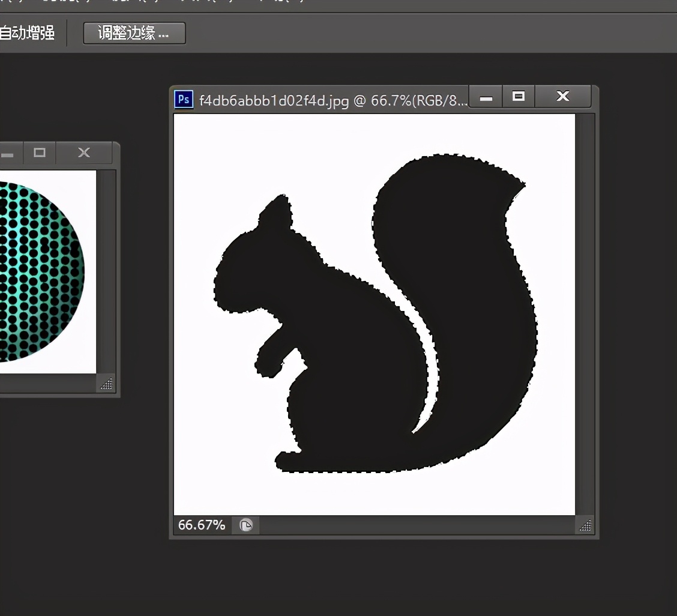Minimize the squirrel document window
The height and width of the screenshot is (616, 677).
[485, 96]
